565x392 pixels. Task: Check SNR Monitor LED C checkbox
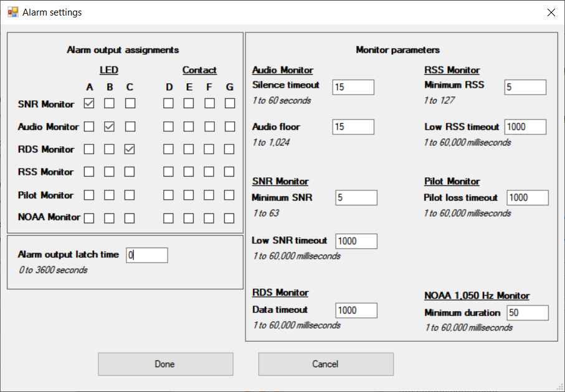(130, 103)
